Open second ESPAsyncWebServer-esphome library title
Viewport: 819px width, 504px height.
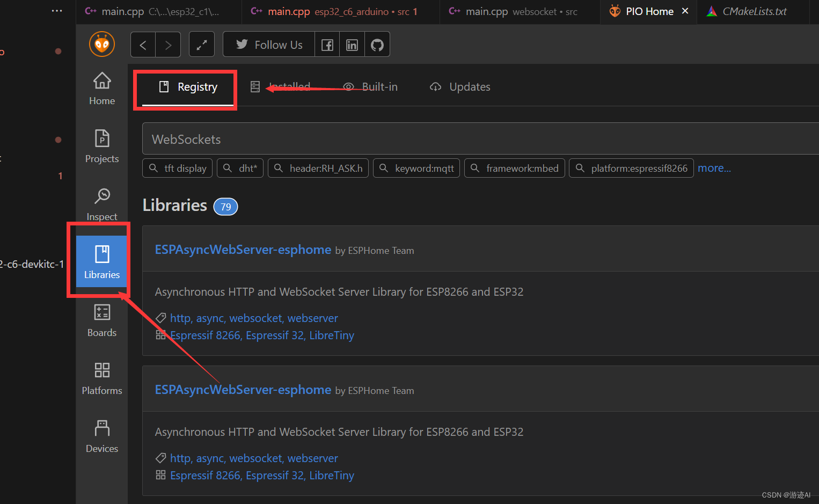(243, 390)
